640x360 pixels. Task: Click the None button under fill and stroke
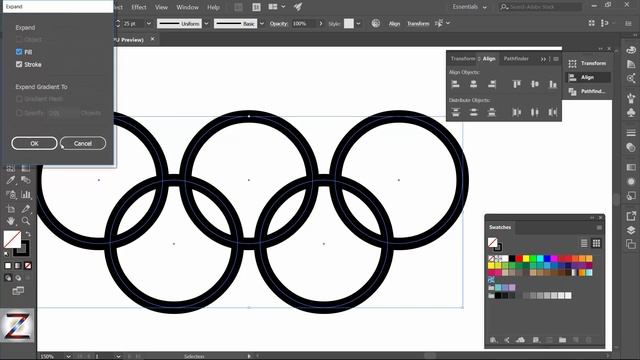[x=28, y=266]
